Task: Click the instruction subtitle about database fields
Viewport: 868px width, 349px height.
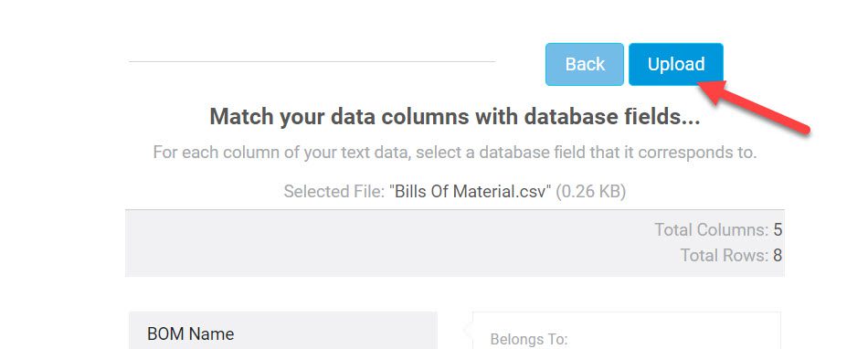Action: pyautogui.click(x=454, y=152)
